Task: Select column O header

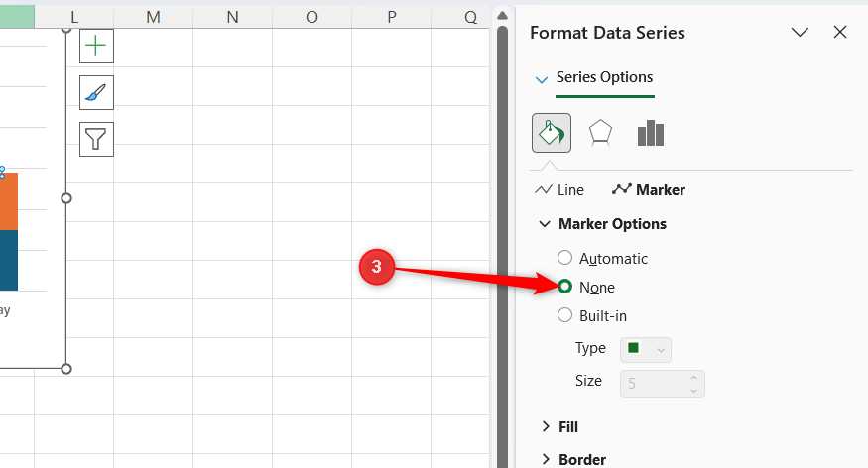Action: (x=311, y=17)
